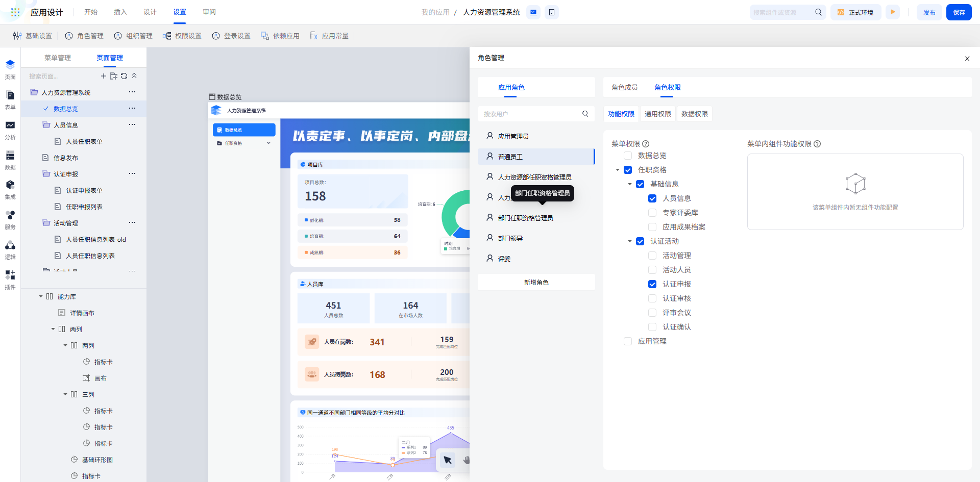
Task: Click the add page plus icon
Action: (104, 76)
